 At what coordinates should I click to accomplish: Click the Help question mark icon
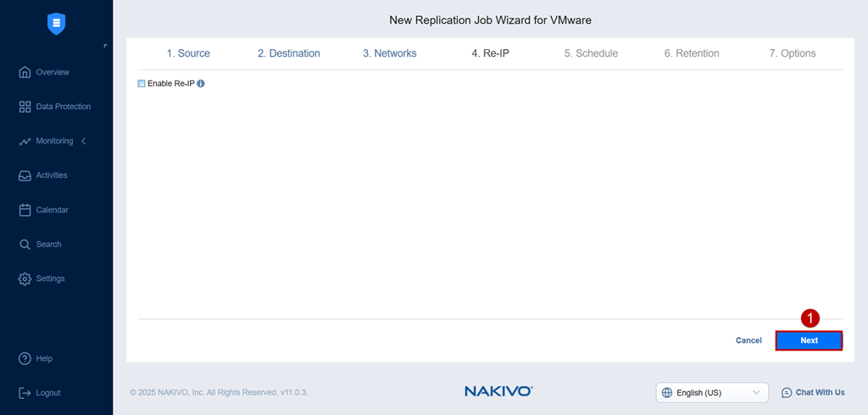click(x=25, y=358)
